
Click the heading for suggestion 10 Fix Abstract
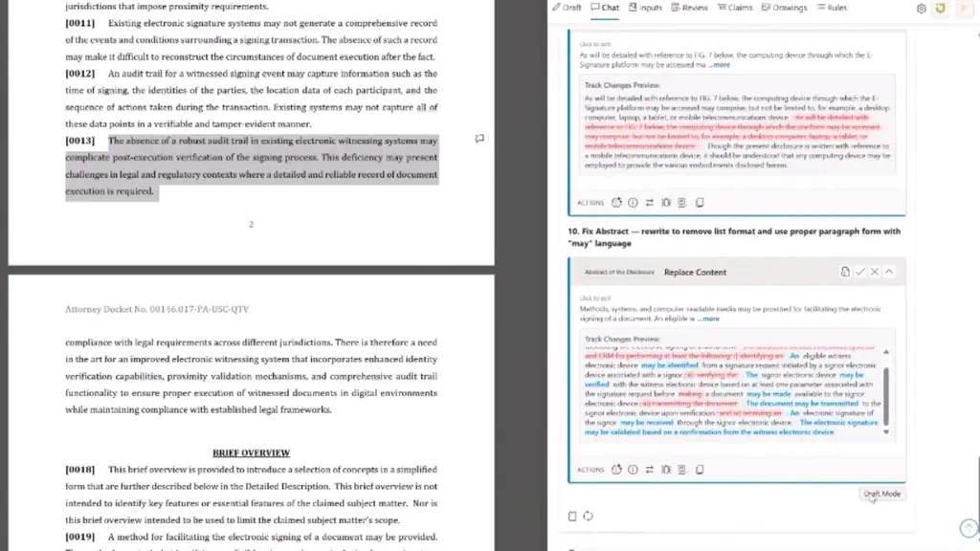(x=734, y=237)
